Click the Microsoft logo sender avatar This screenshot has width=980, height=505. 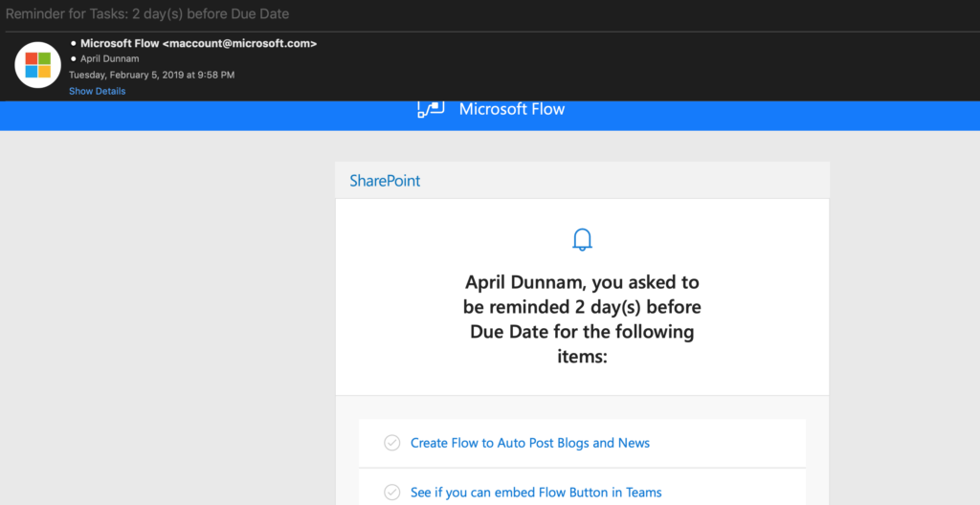pos(37,65)
